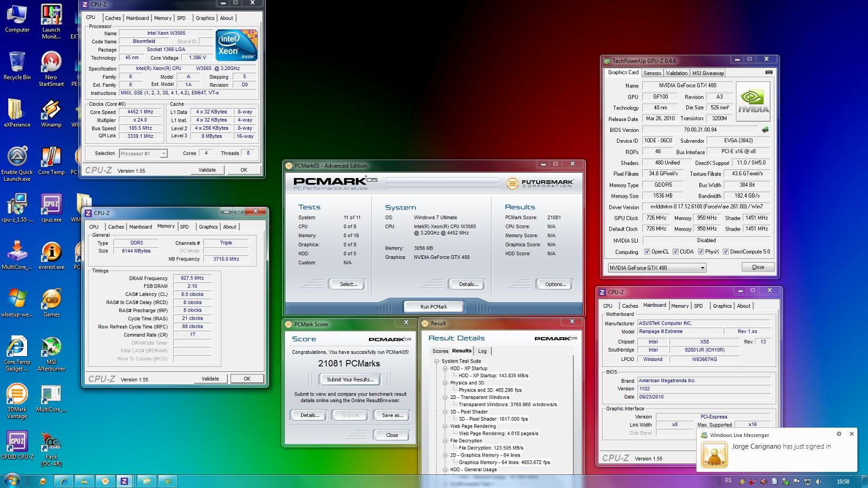Open the Core Temp Gadget icon
The image size is (868, 488).
coord(17,354)
